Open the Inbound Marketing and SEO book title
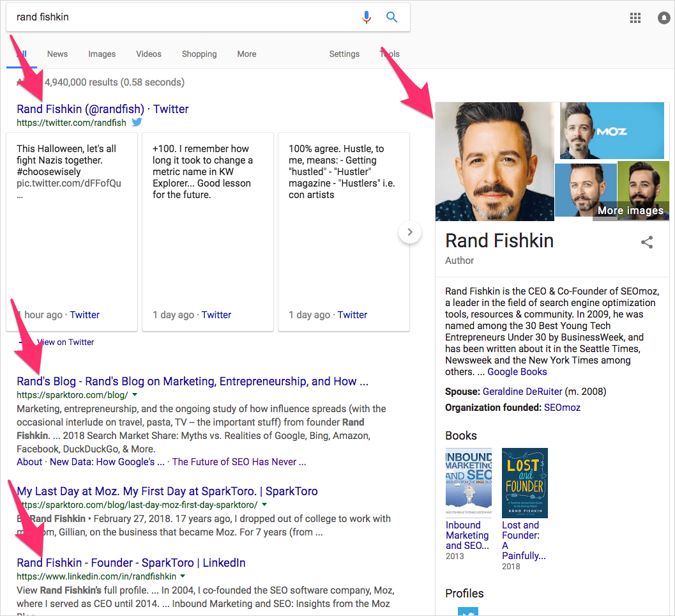This screenshot has width=675, height=616. [x=467, y=535]
